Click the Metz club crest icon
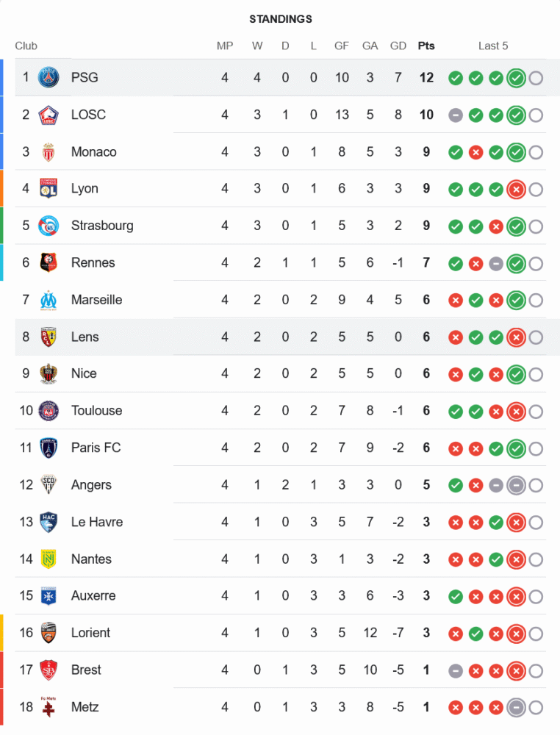Screen dimensions: 560x735 (49, 707)
